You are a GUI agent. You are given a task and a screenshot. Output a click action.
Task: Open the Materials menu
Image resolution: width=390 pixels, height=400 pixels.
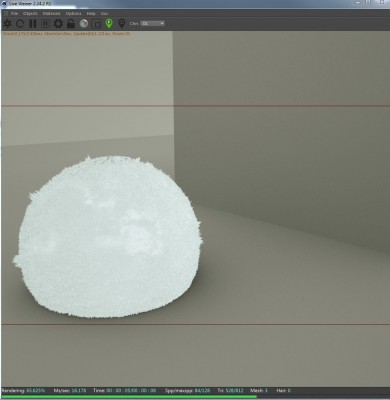(x=51, y=14)
